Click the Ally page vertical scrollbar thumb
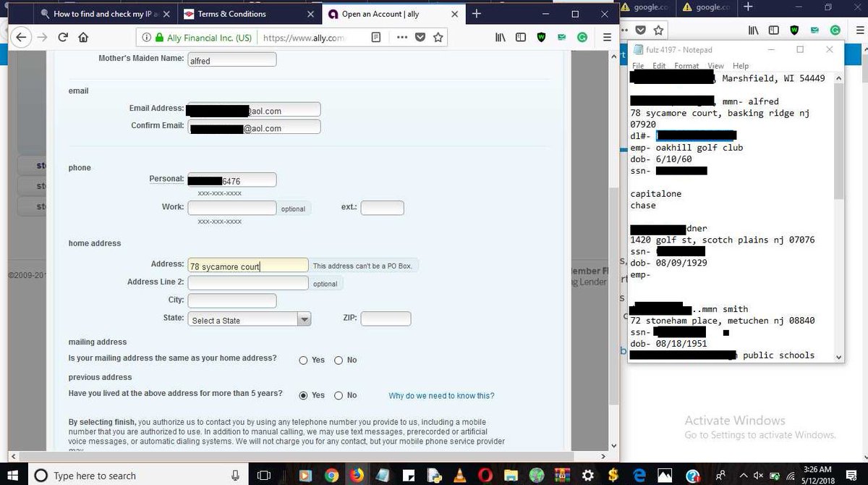868x485 pixels. pyautogui.click(x=614, y=295)
